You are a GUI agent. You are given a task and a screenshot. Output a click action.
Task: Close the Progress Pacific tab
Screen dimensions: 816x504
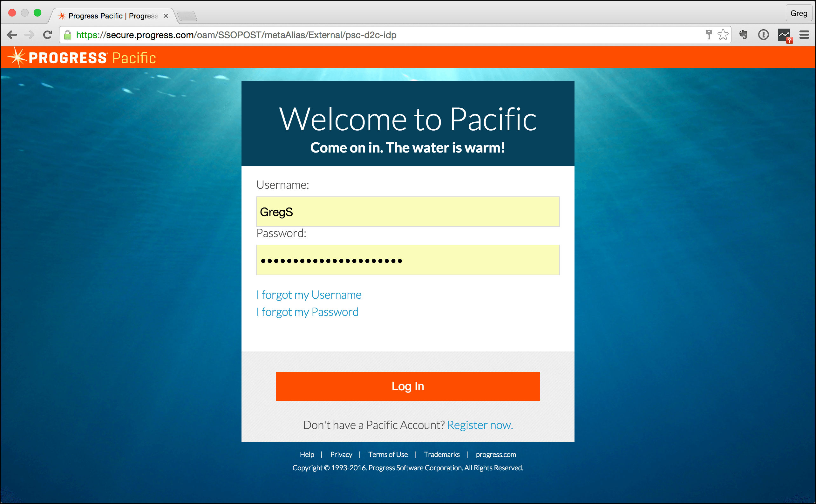(166, 16)
